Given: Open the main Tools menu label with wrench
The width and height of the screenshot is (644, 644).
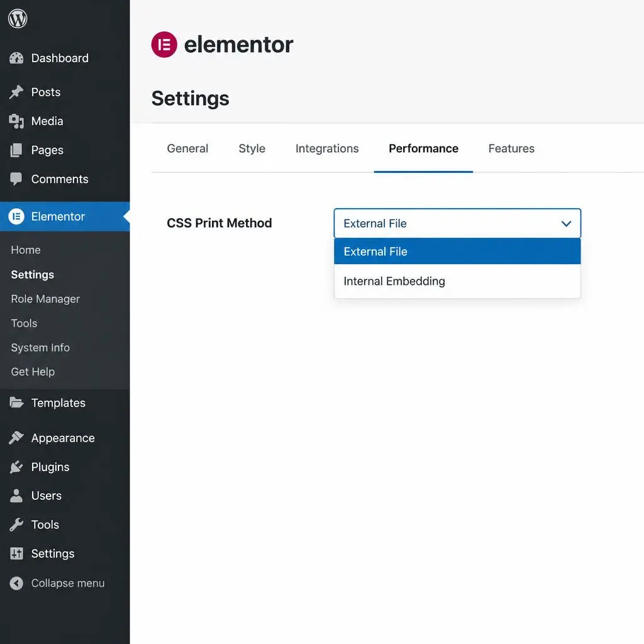Looking at the screenshot, I should point(45,525).
